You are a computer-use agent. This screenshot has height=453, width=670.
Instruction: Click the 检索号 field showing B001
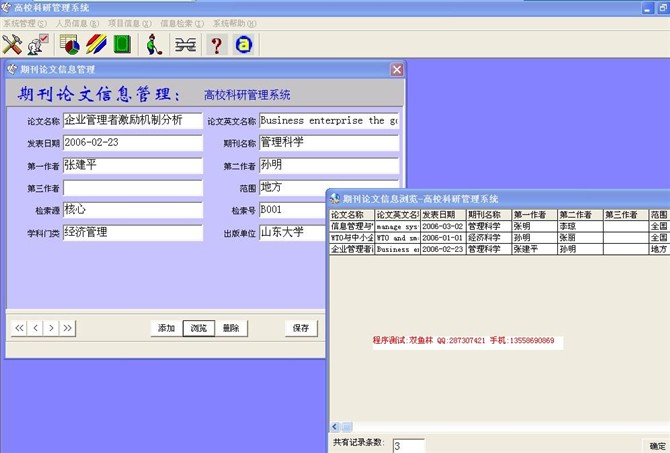293,210
